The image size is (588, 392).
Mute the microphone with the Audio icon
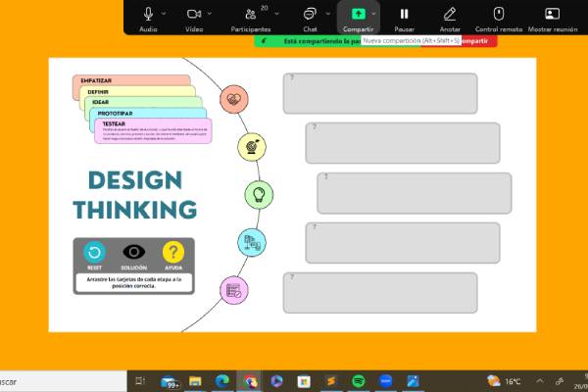(149, 14)
